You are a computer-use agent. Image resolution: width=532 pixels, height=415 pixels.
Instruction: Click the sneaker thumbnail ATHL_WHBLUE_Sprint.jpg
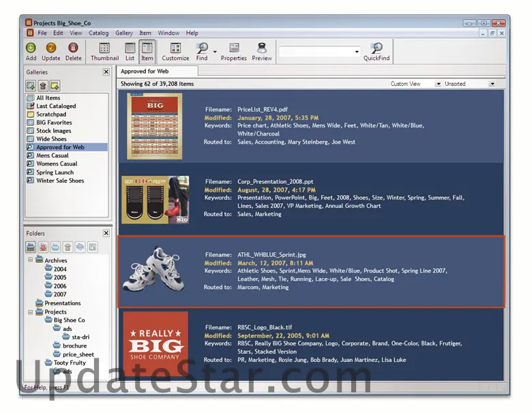click(153, 270)
